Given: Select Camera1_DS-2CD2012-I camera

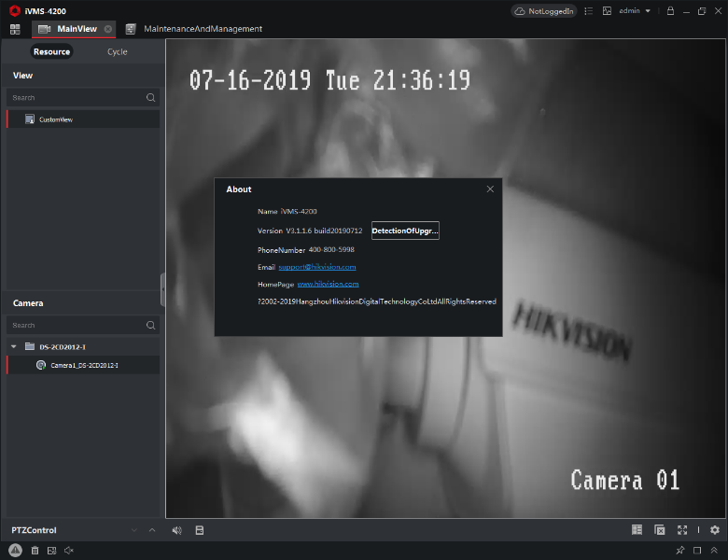Looking at the screenshot, I should click(x=83, y=365).
